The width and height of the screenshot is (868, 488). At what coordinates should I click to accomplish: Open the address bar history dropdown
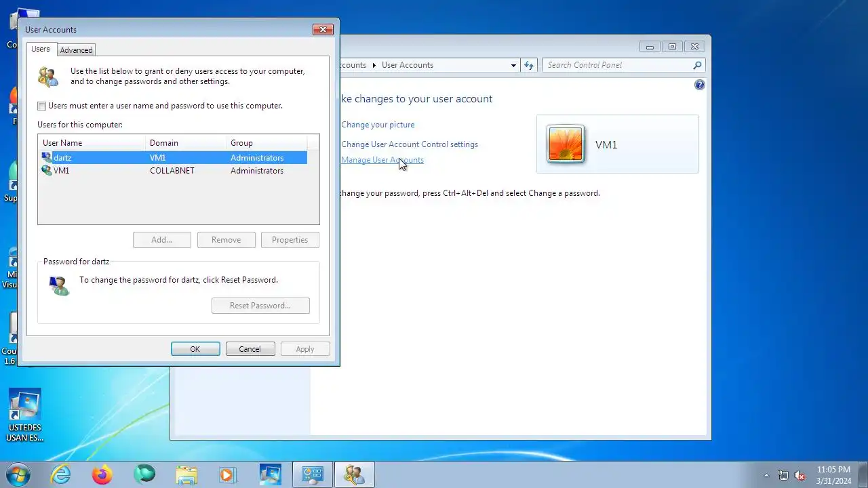513,65
